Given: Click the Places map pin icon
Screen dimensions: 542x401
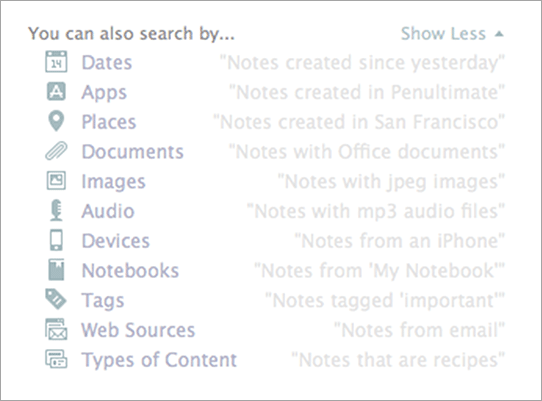Looking at the screenshot, I should tap(56, 121).
